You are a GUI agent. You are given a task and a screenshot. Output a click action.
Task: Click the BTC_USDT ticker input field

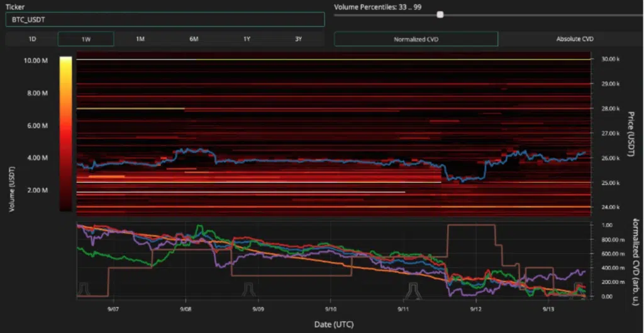coord(165,19)
